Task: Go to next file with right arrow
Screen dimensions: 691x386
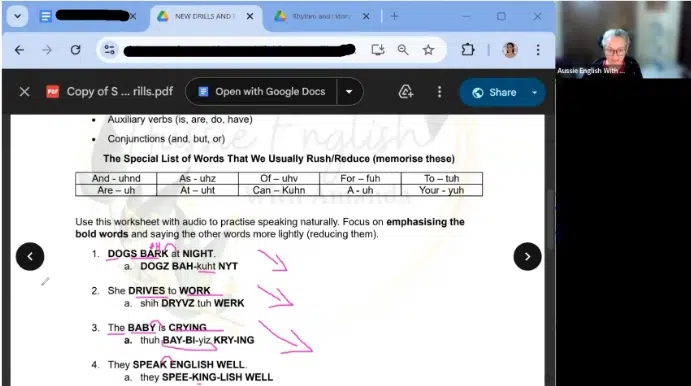Action: [527, 256]
